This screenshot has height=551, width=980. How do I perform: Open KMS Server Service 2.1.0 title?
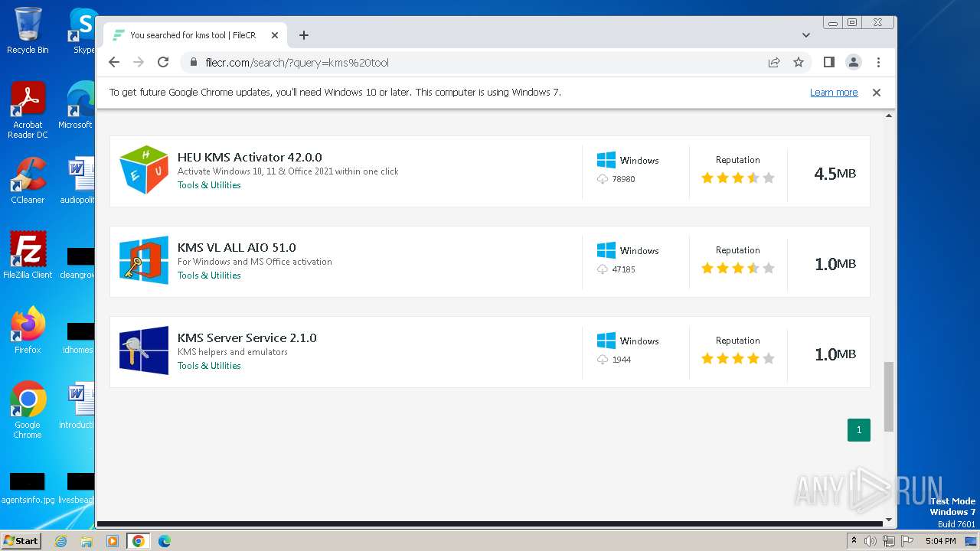247,338
